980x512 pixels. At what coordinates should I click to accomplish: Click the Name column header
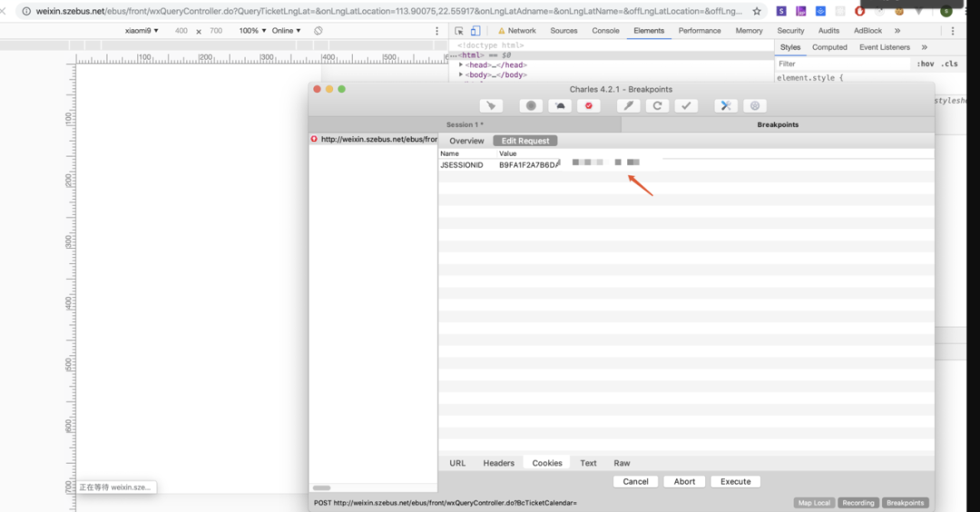449,153
